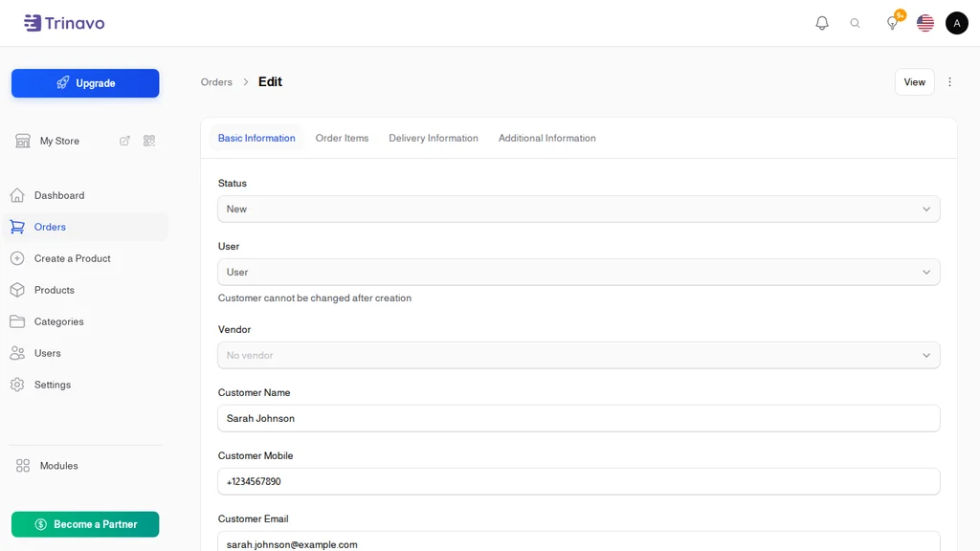The width and height of the screenshot is (980, 551).
Task: Open the Status dropdown showing New
Action: pos(579,209)
